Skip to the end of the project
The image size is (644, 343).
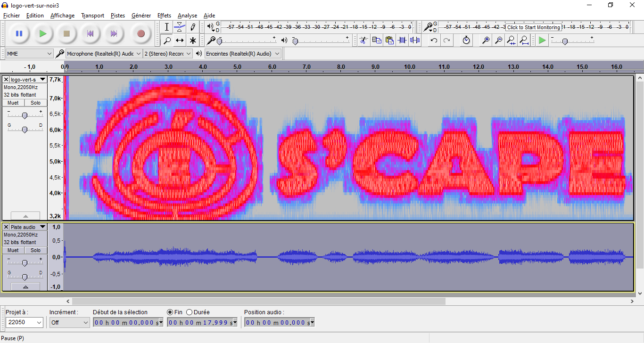tap(114, 33)
